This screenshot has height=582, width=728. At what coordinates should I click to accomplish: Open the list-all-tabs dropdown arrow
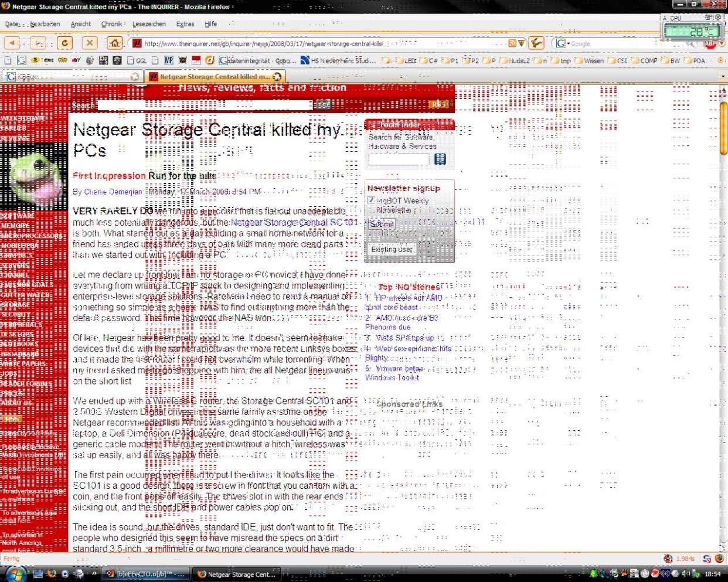[723, 77]
